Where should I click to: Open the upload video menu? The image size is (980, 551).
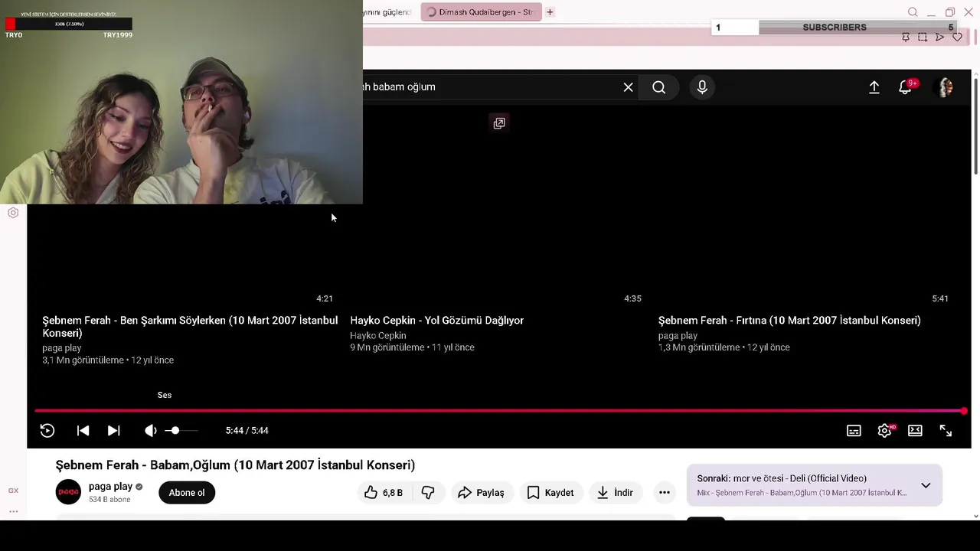click(874, 87)
